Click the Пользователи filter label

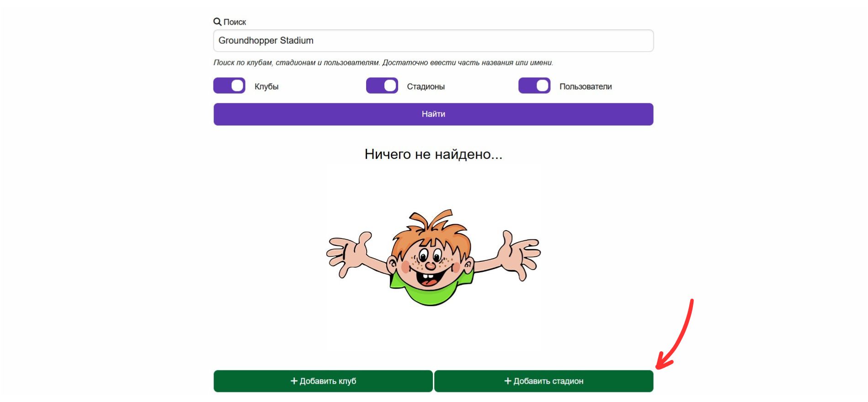(586, 86)
